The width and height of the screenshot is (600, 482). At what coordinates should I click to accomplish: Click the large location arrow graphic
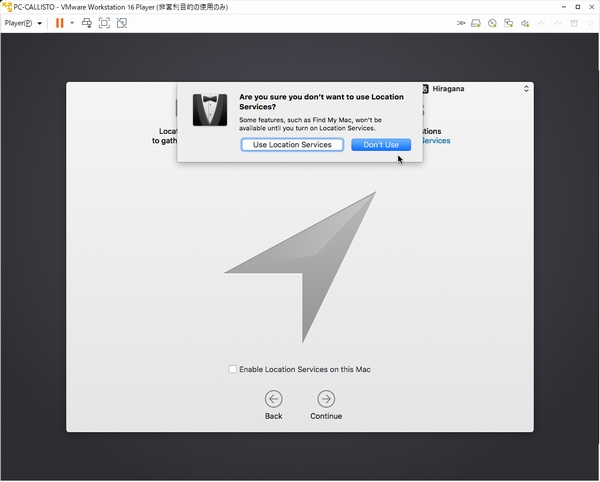[x=300, y=267]
